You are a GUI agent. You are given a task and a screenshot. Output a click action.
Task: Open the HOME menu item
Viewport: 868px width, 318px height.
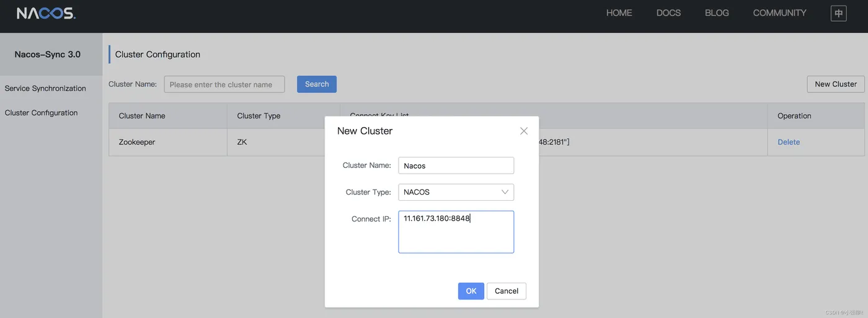click(619, 13)
